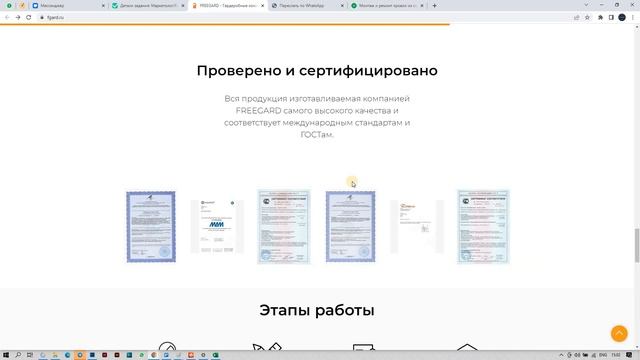Open the sixth certificate at the right end
Screen dimensions: 640x360
483,227
